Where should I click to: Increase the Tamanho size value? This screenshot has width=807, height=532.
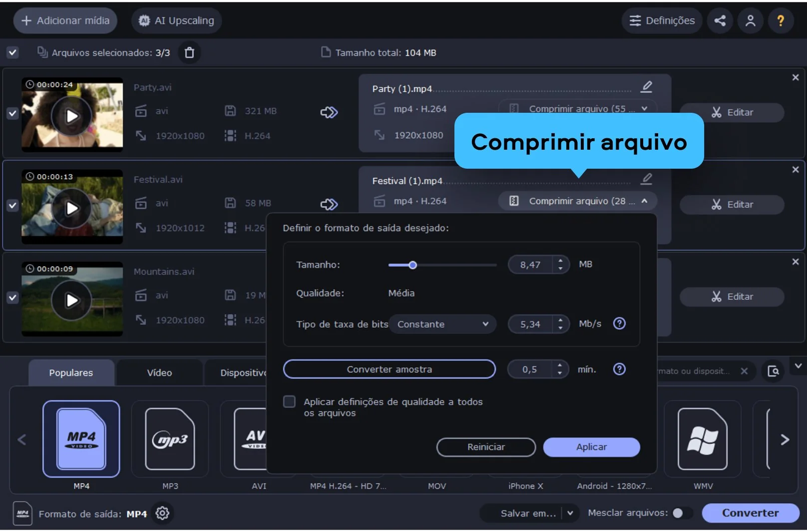click(560, 261)
